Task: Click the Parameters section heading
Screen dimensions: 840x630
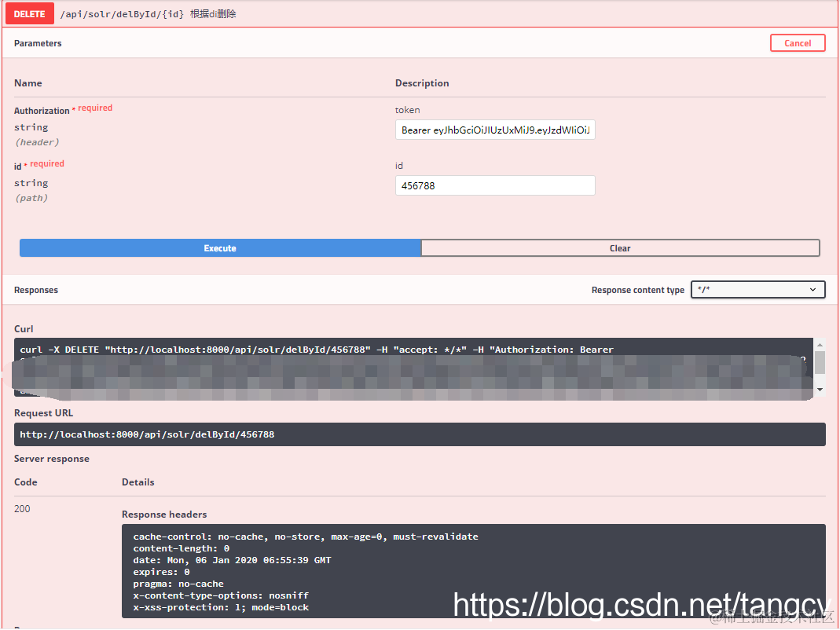Action: 38,43
